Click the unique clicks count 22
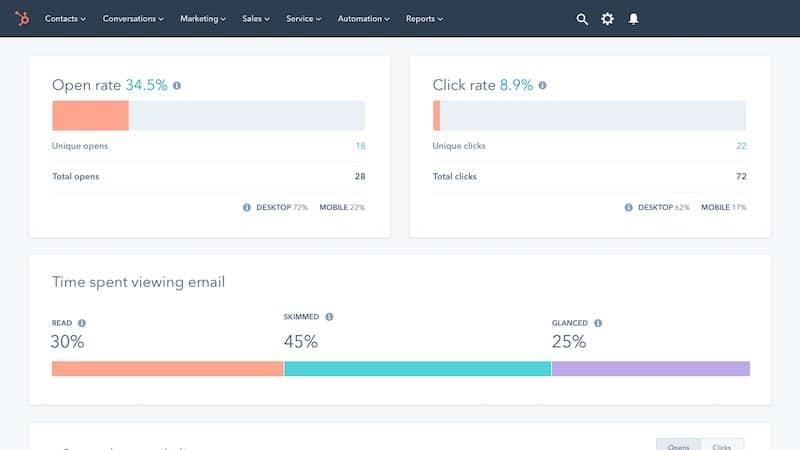The height and width of the screenshot is (450, 800). 741,146
